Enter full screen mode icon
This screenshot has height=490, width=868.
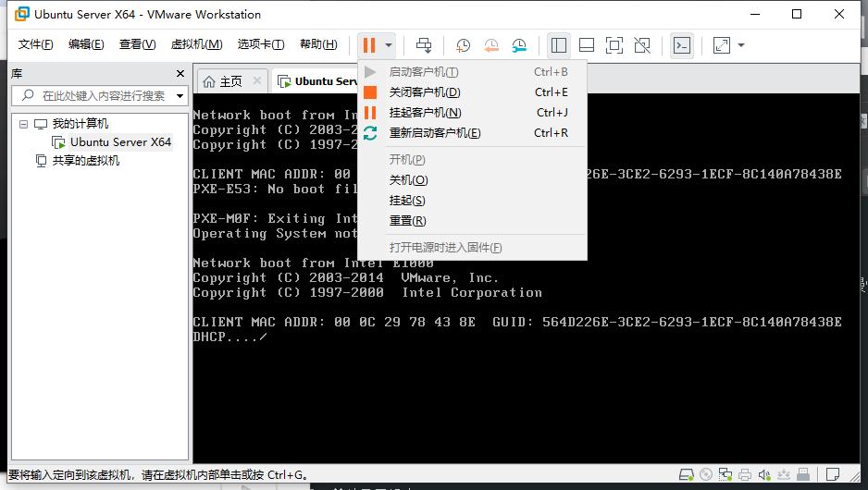point(614,45)
